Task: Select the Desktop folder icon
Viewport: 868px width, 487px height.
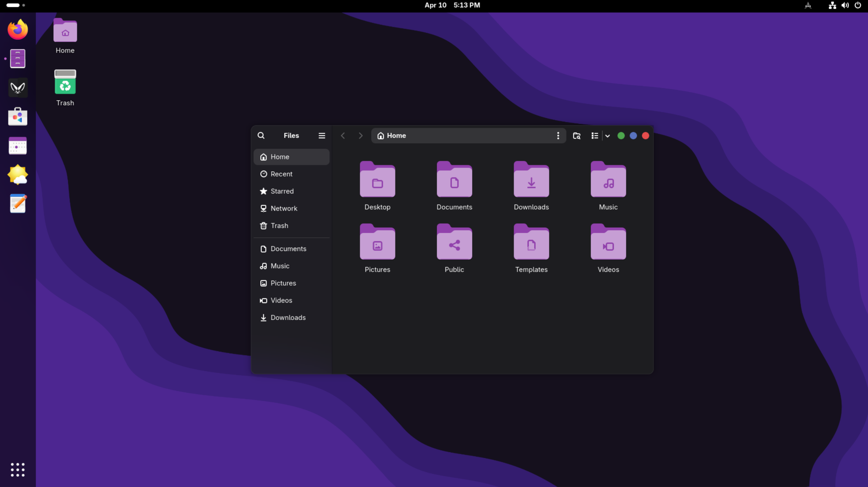Action: point(377,179)
